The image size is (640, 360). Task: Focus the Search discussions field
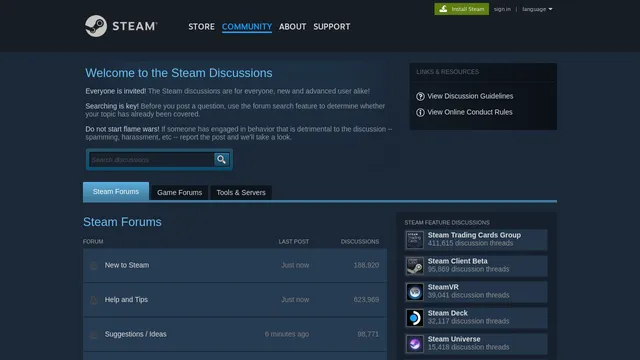coord(151,160)
